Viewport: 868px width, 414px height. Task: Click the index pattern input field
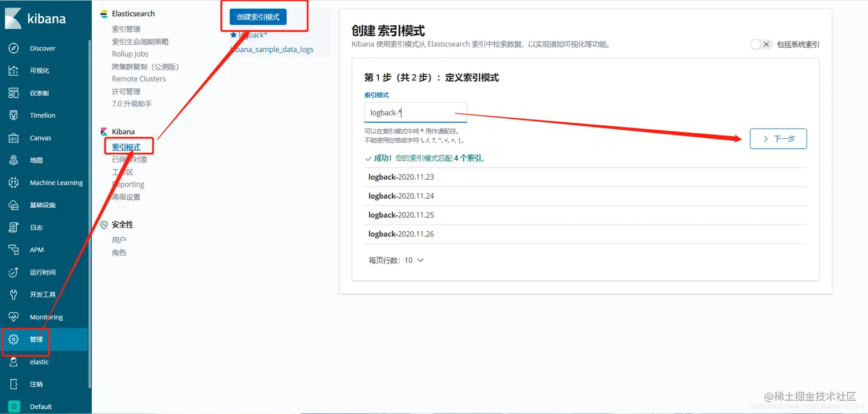pyautogui.click(x=416, y=113)
